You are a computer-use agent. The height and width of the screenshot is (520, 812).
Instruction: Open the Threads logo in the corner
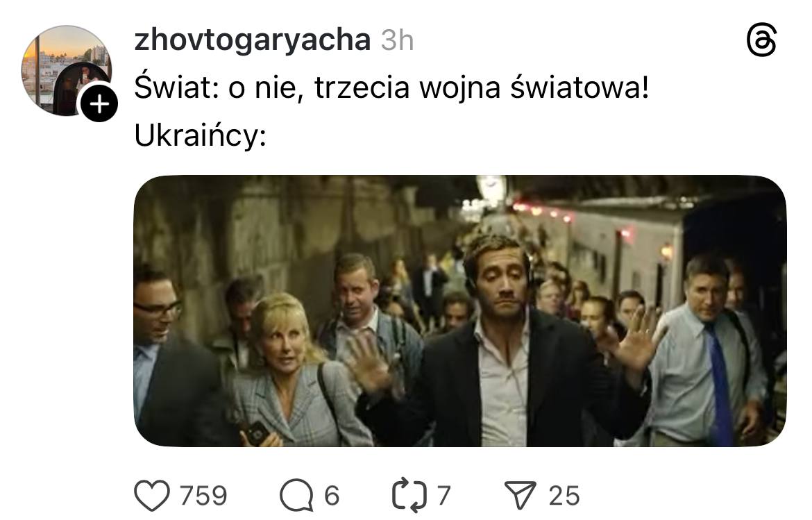762,40
